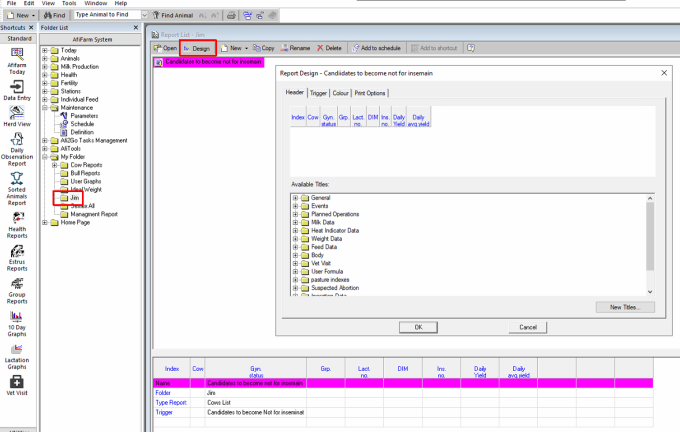Click the print icon in the toolbar

[x=230, y=16]
